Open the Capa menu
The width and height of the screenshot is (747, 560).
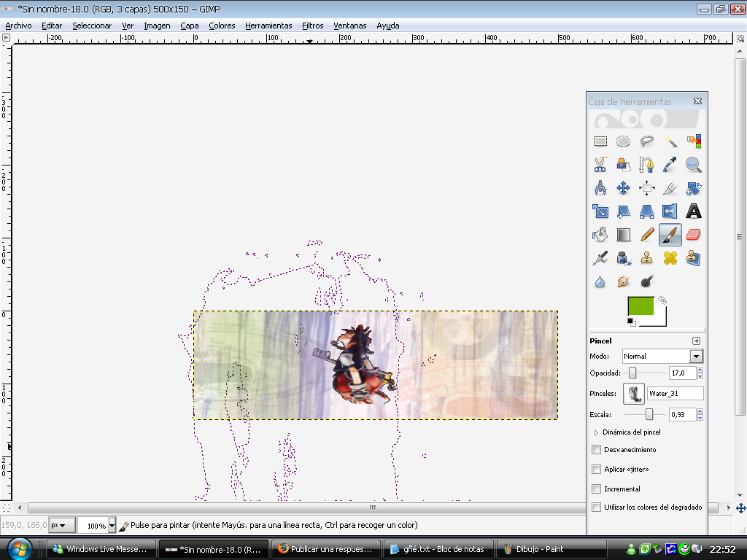click(x=190, y=26)
